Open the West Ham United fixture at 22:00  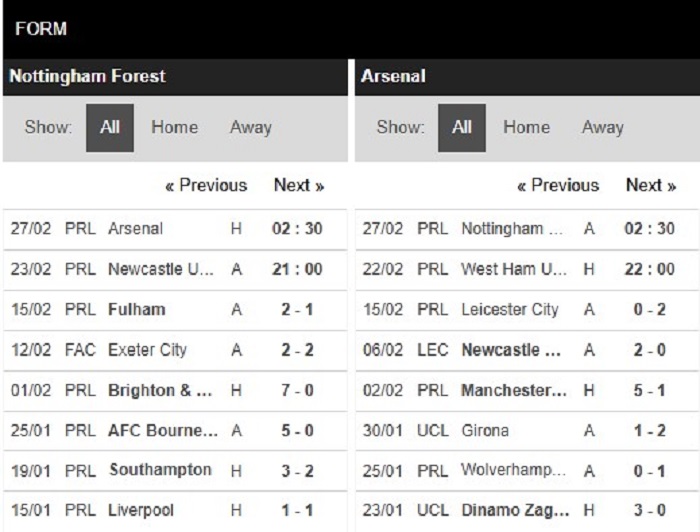click(527, 270)
